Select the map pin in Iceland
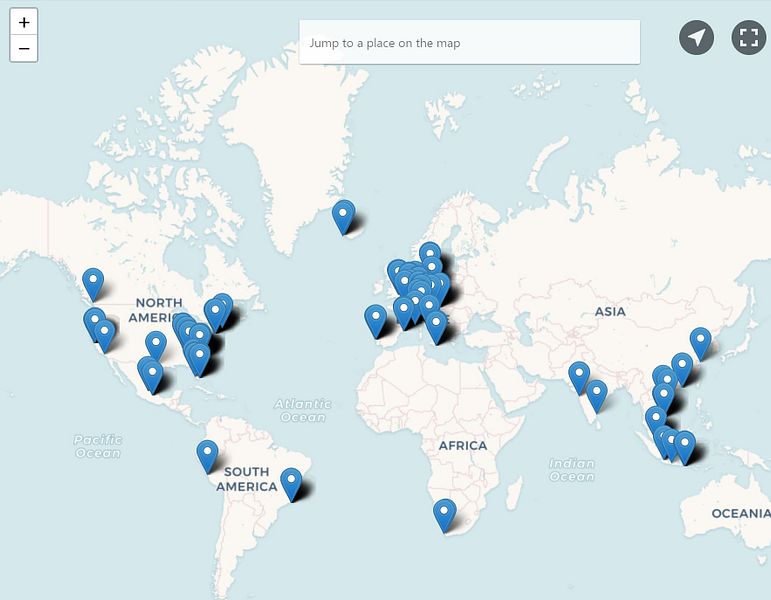771x600 pixels. pyautogui.click(x=343, y=217)
